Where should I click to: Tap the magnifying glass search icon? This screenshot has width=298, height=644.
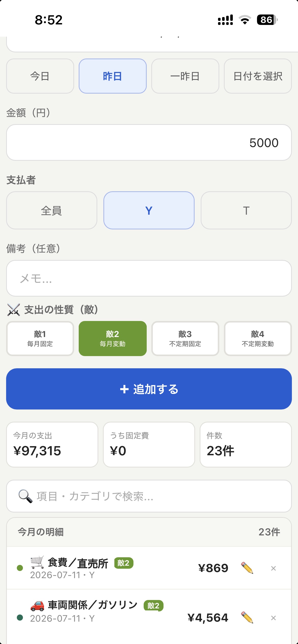point(25,496)
